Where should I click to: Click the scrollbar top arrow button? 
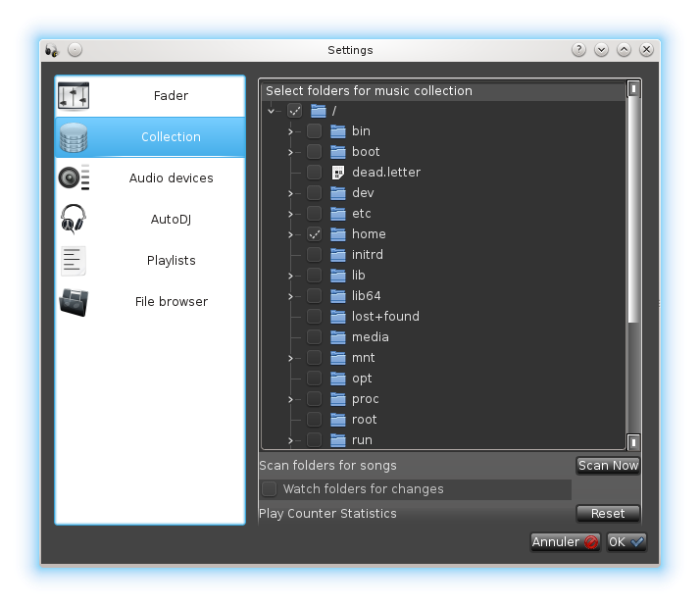pyautogui.click(x=633, y=88)
